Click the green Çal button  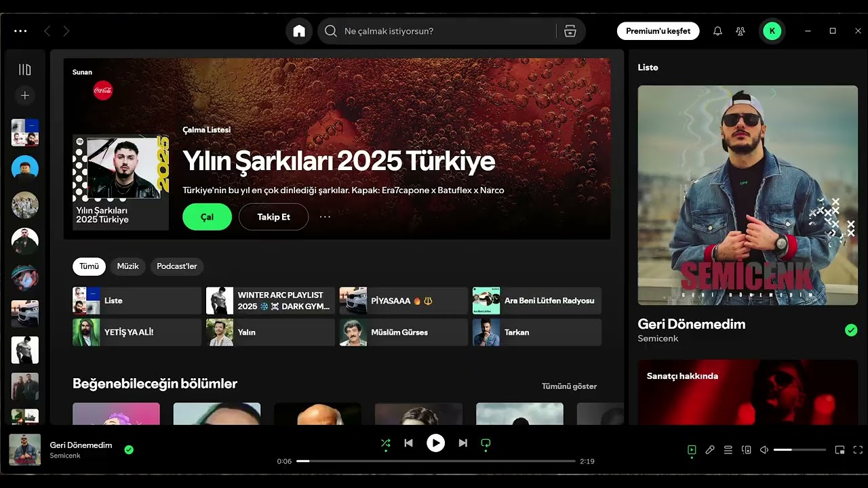(207, 217)
